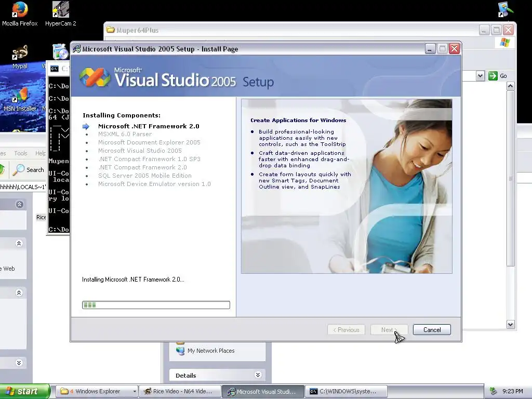Image resolution: width=532 pixels, height=399 pixels.
Task: Select MSXML 6.0 Parser item
Action: coord(125,134)
